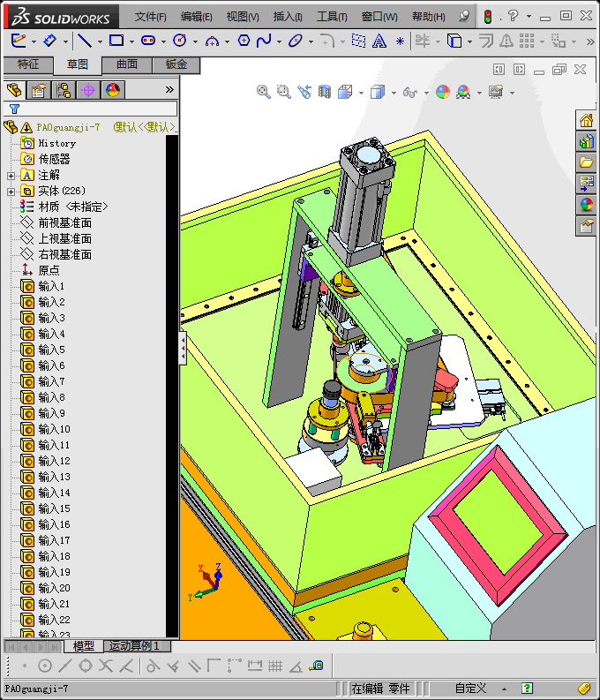This screenshot has width=600, height=700.
Task: Expand the 实体(226) tree node
Action: pos(11,192)
